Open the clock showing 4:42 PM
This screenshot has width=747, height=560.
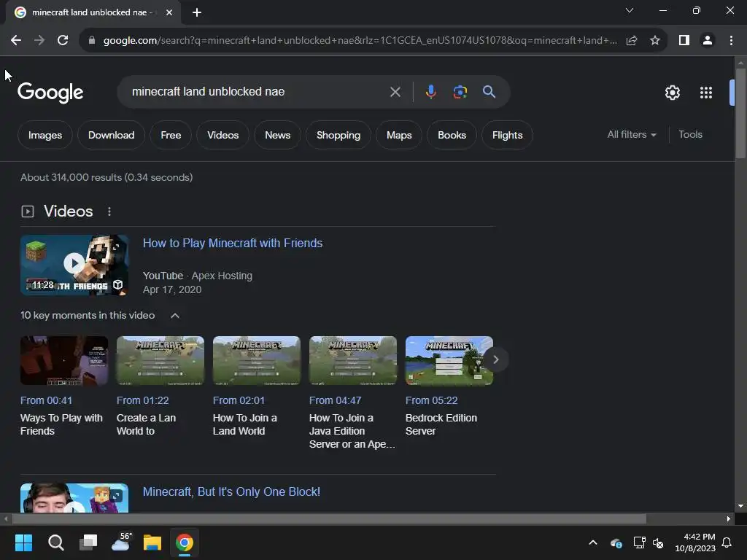[x=695, y=542]
